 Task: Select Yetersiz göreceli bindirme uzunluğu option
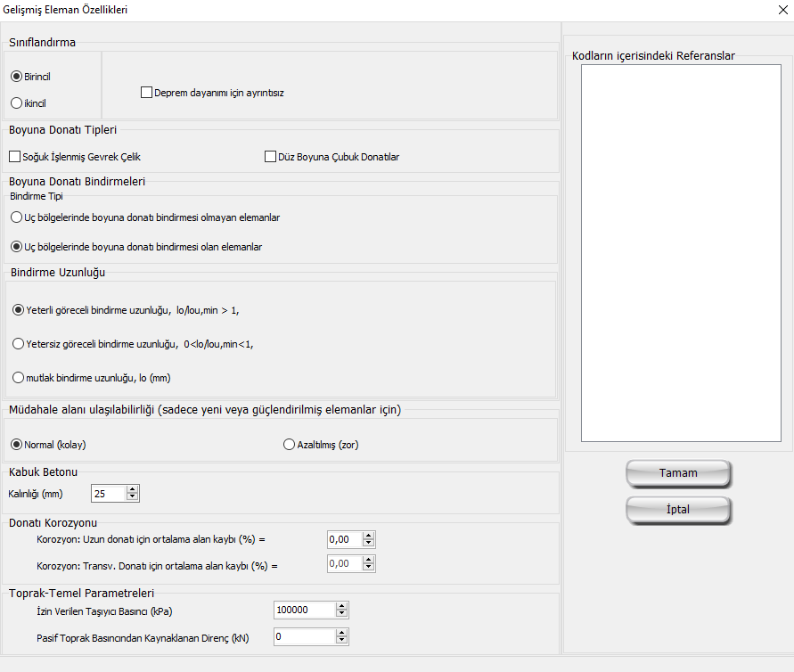click(x=18, y=343)
